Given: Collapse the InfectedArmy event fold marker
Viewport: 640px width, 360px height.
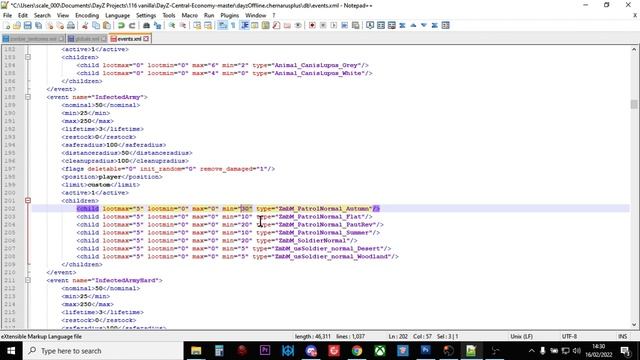Looking at the screenshot, I should (28, 97).
